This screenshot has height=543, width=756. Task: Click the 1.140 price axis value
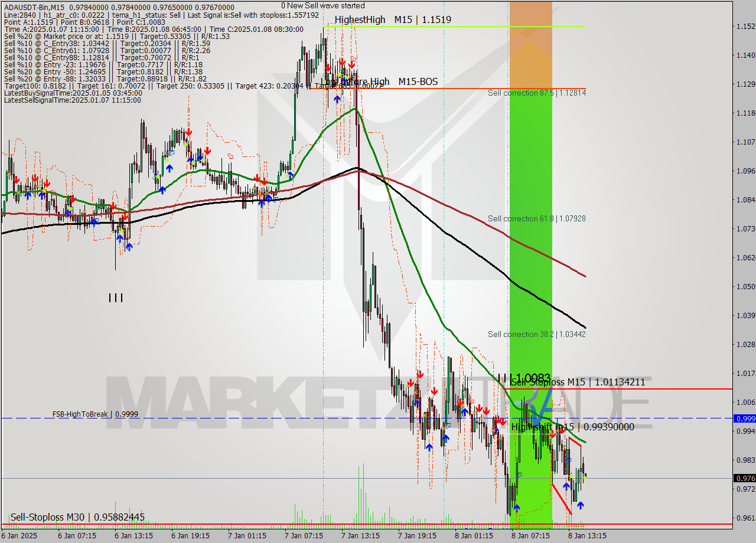[x=745, y=55]
